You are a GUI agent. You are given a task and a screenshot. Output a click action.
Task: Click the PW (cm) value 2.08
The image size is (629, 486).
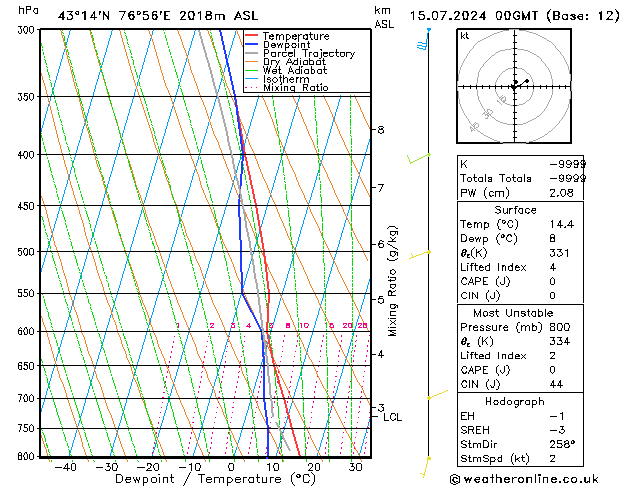click(x=561, y=193)
